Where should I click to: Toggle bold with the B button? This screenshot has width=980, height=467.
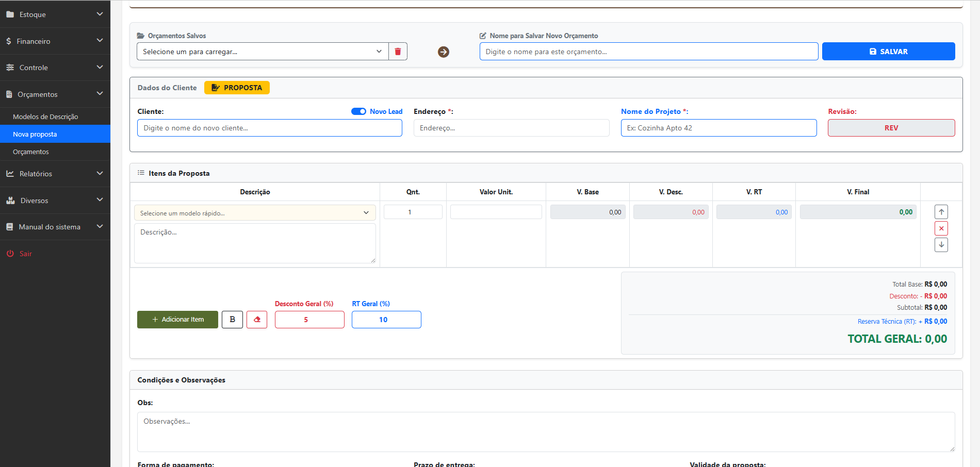point(232,320)
